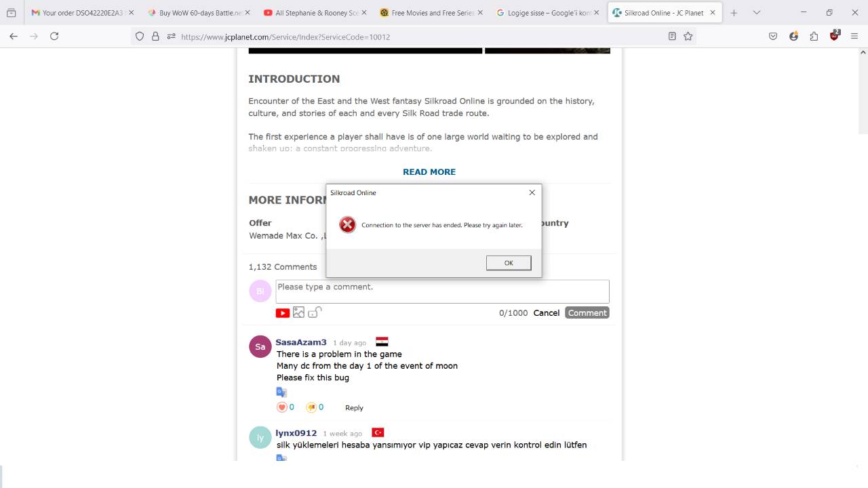Click the 1 week ago timestamp
Screen dimensions: 868x488
[x=342, y=434]
